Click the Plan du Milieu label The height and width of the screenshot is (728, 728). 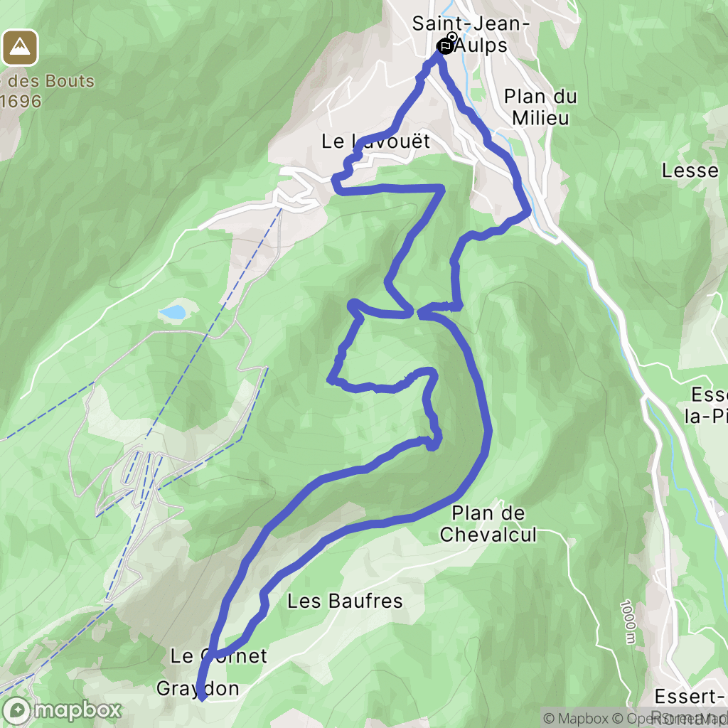(540, 107)
